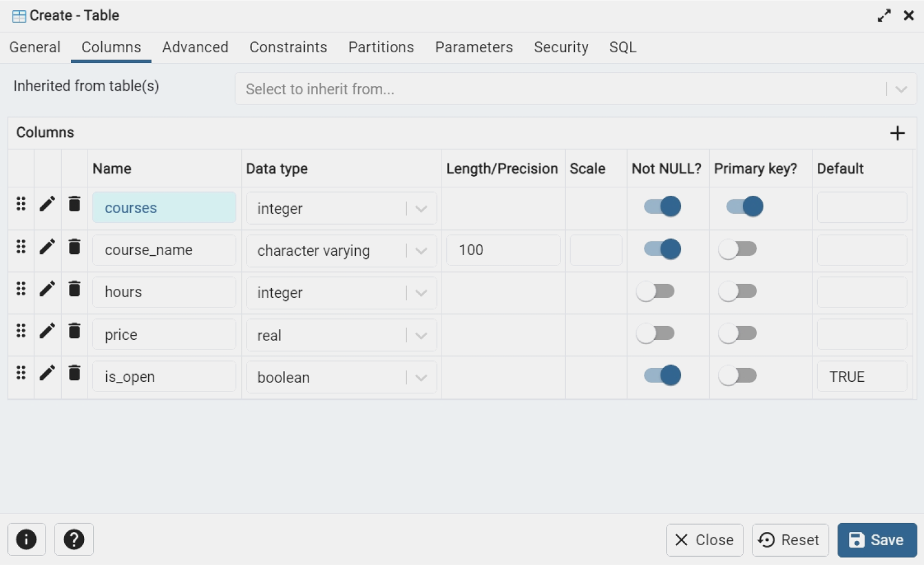This screenshot has width=924, height=565.
Task: Open the Inherited from table(s) dropdown
Action: pos(575,89)
